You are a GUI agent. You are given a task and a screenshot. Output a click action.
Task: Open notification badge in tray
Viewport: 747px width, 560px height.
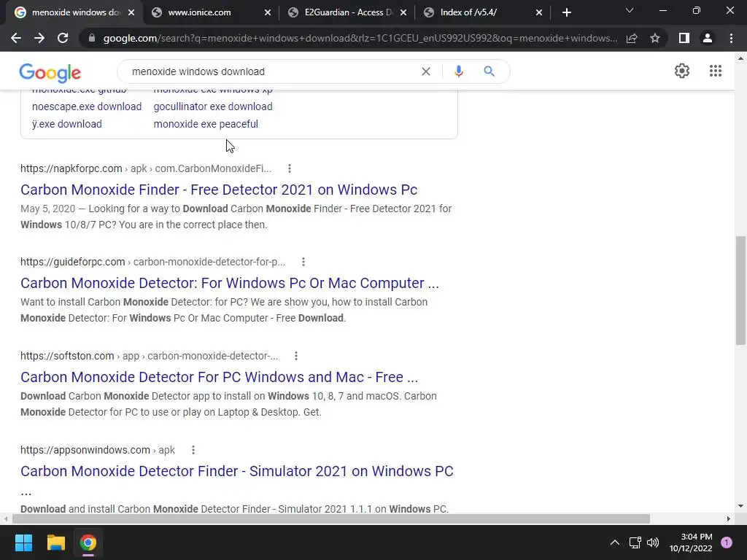coord(727,542)
